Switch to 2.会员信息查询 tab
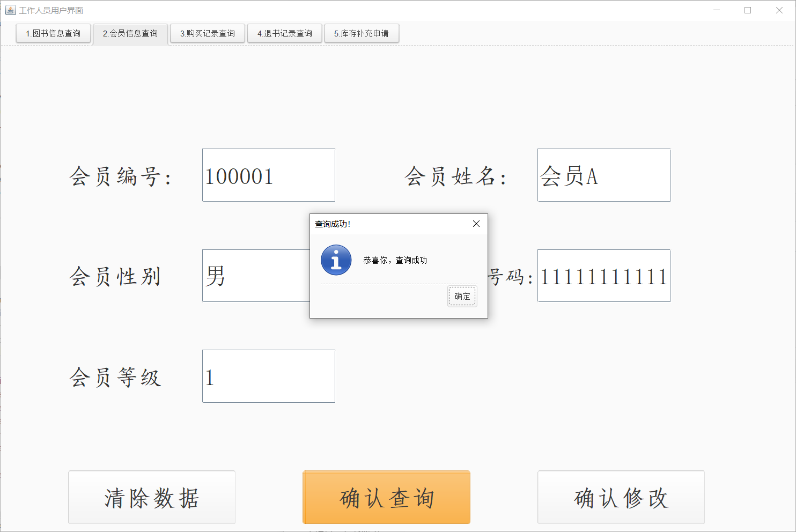Viewport: 796px width, 532px height. click(x=130, y=34)
